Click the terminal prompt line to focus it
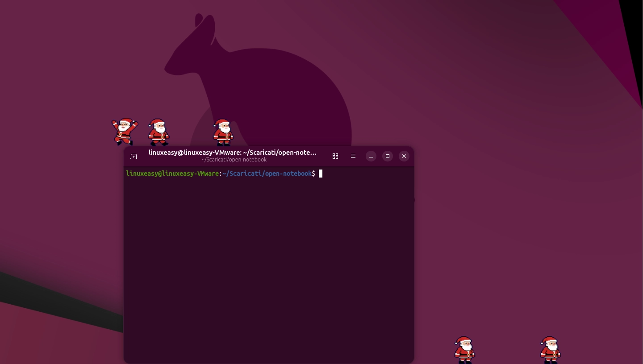The width and height of the screenshot is (643, 364). click(x=223, y=174)
